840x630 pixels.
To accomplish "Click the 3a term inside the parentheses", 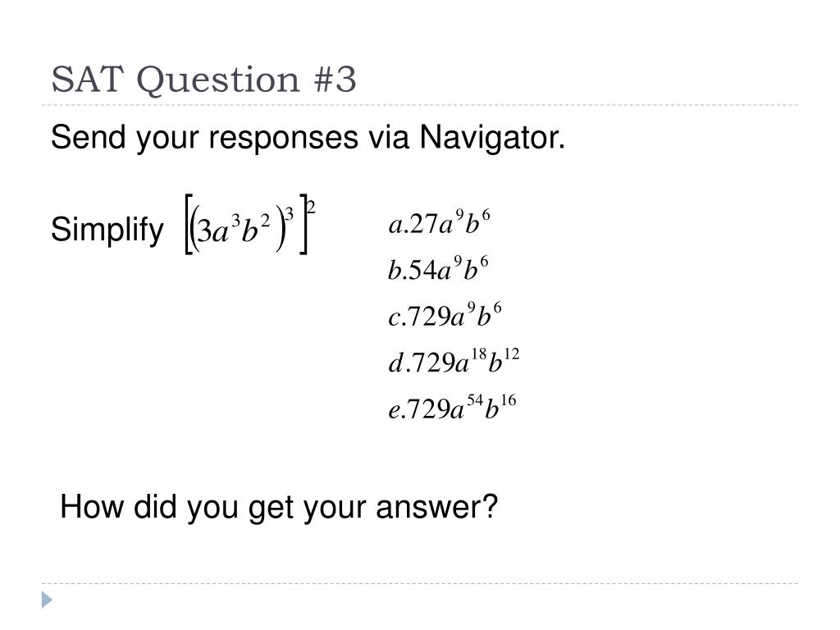I will [213, 232].
